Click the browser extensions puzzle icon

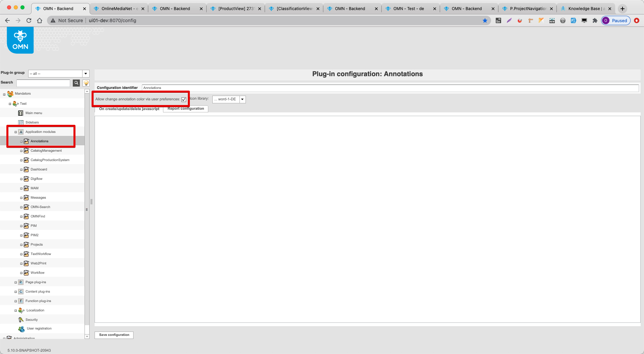point(595,20)
